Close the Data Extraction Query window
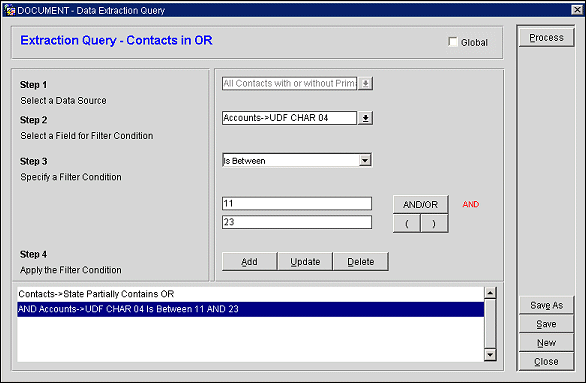 [x=577, y=10]
